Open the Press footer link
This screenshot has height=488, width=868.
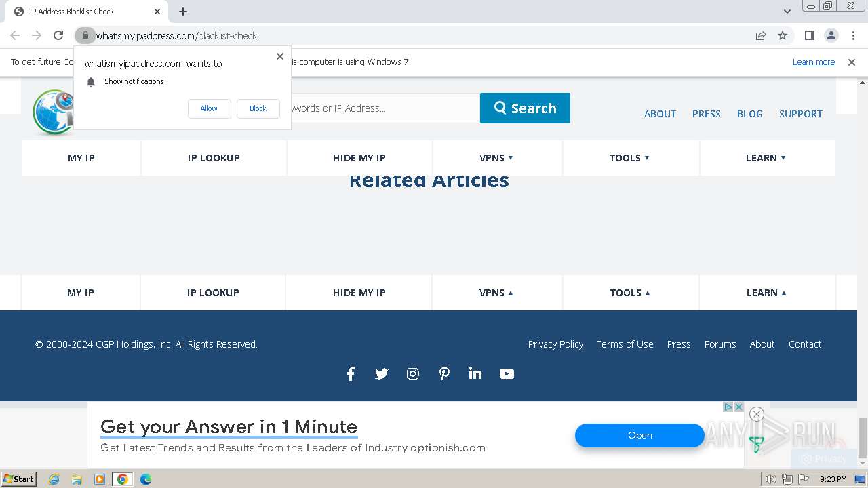point(679,344)
